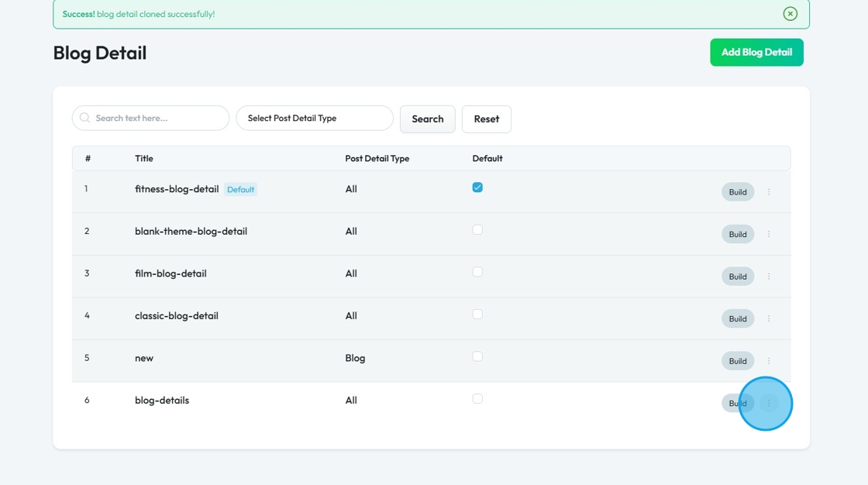868x485 pixels.
Task: Dismiss the success alert with the X icon
Action: point(790,14)
